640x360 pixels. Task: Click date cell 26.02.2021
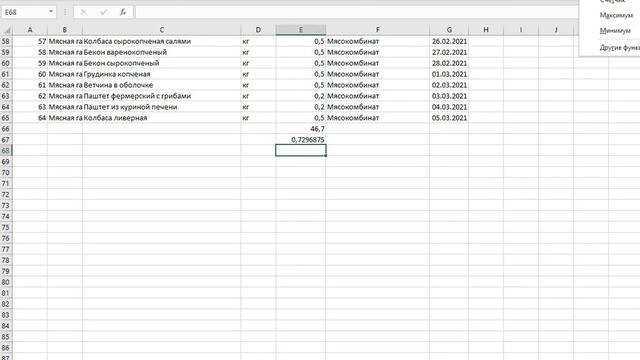449,41
